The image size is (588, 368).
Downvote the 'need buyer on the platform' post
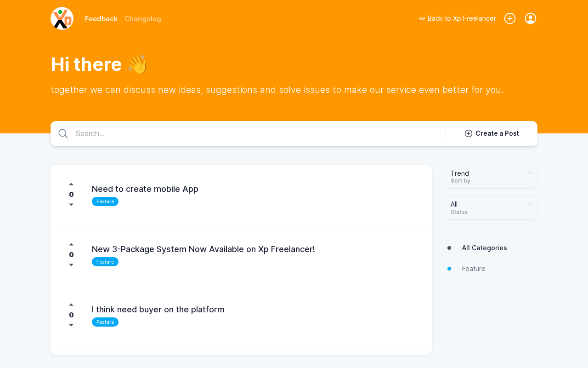[71, 325]
